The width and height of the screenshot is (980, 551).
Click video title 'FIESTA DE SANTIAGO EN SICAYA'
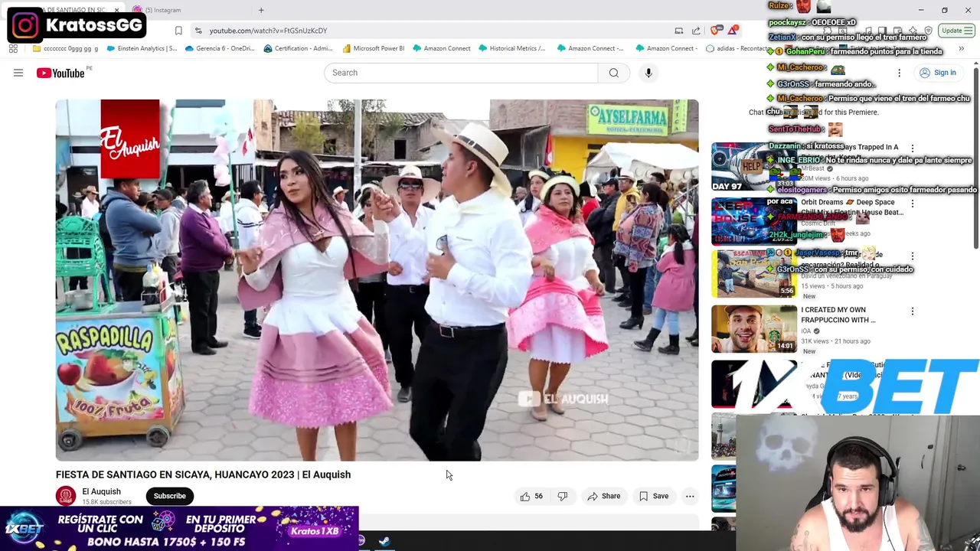pos(203,474)
